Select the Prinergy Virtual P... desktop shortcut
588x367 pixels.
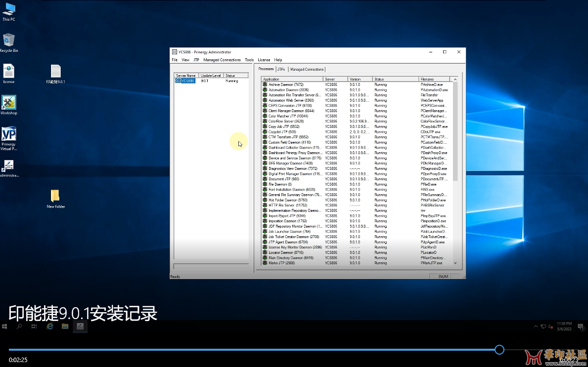8,139
